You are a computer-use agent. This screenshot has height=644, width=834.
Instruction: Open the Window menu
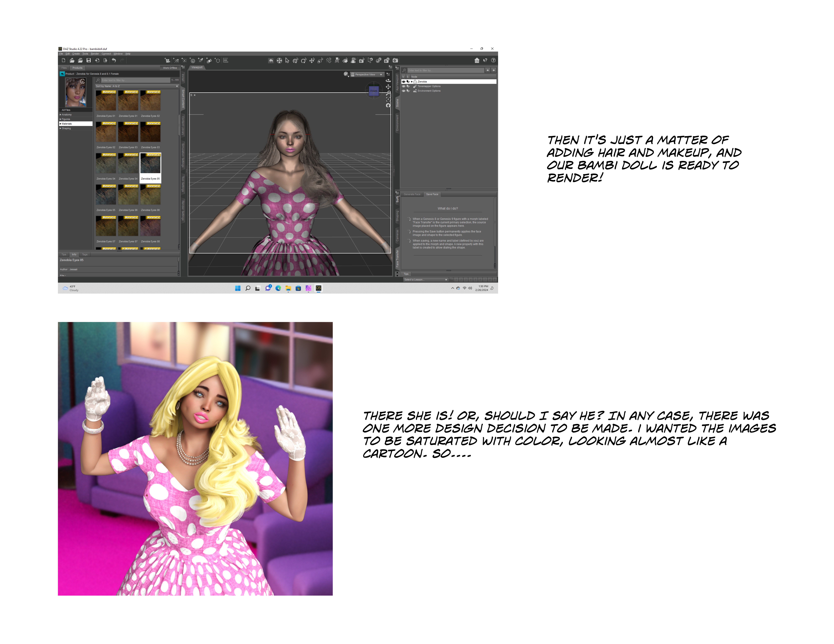click(118, 54)
